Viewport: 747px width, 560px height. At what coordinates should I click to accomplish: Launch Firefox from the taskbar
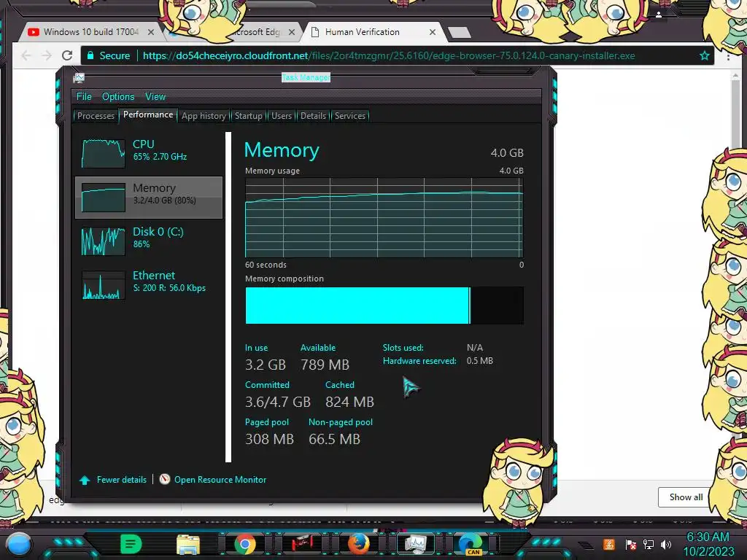(x=358, y=544)
